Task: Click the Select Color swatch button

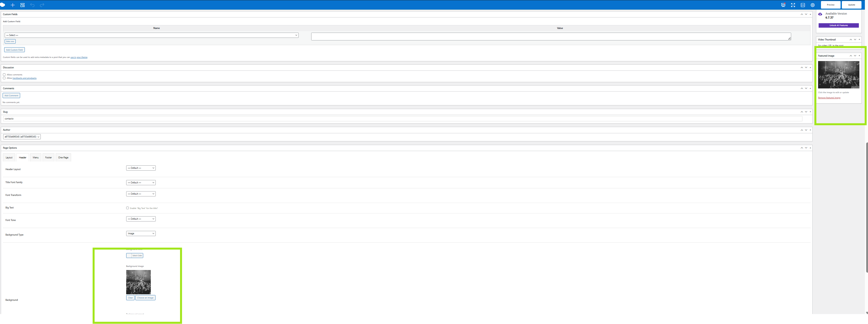Action: tap(135, 256)
